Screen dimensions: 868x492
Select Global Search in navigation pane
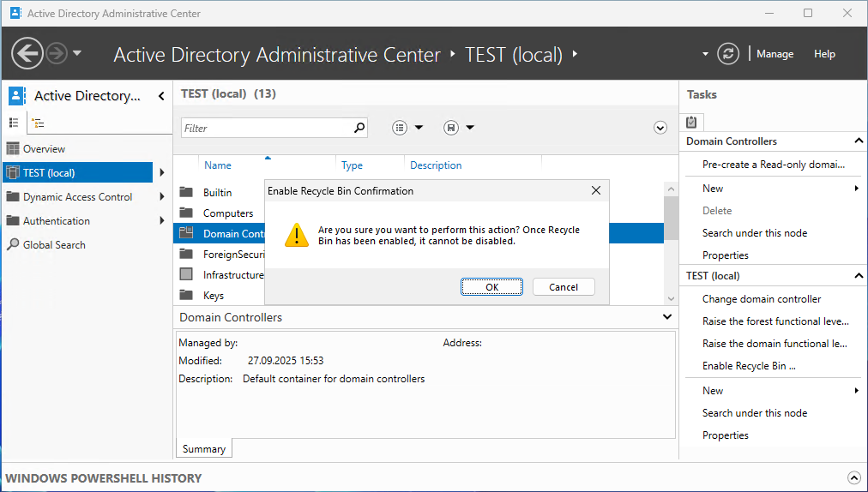pyautogui.click(x=54, y=245)
